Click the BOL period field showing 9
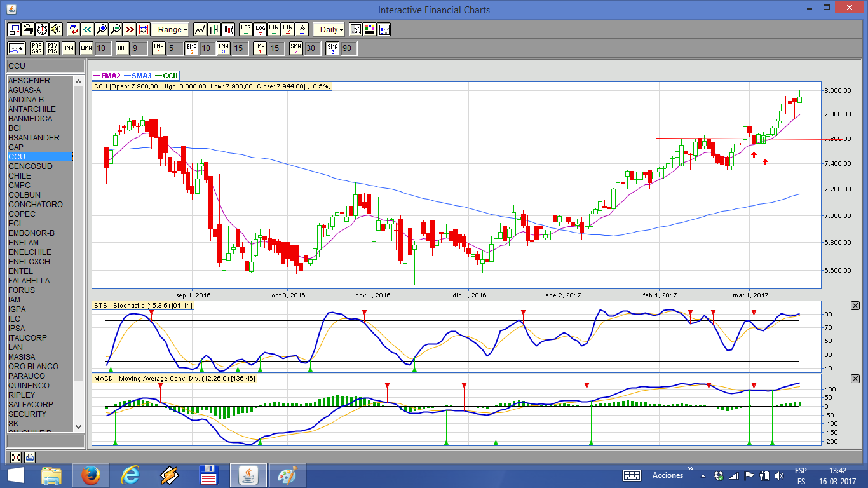 pyautogui.click(x=139, y=48)
